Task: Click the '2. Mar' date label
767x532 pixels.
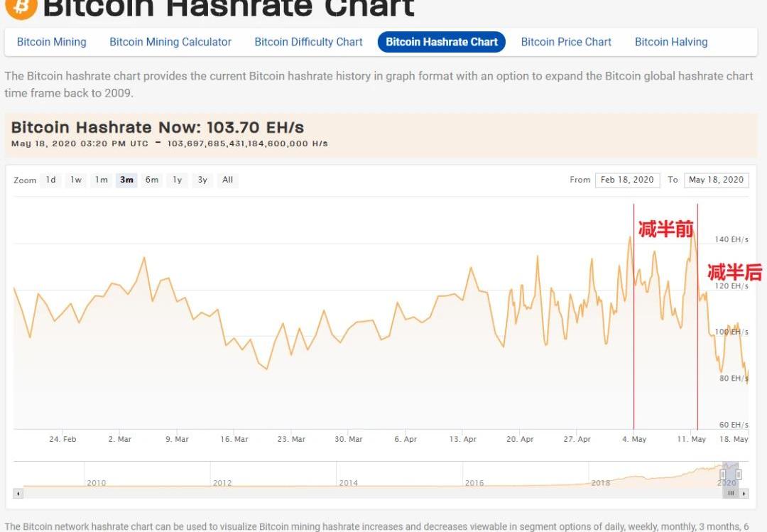Action: [x=120, y=440]
